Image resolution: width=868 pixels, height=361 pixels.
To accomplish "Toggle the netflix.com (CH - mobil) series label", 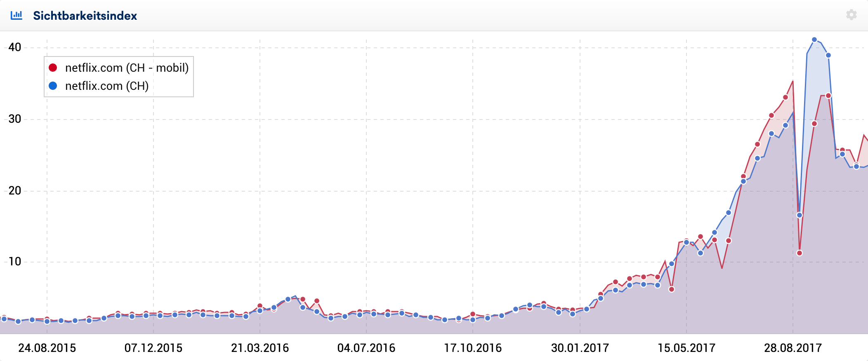I will tap(127, 68).
